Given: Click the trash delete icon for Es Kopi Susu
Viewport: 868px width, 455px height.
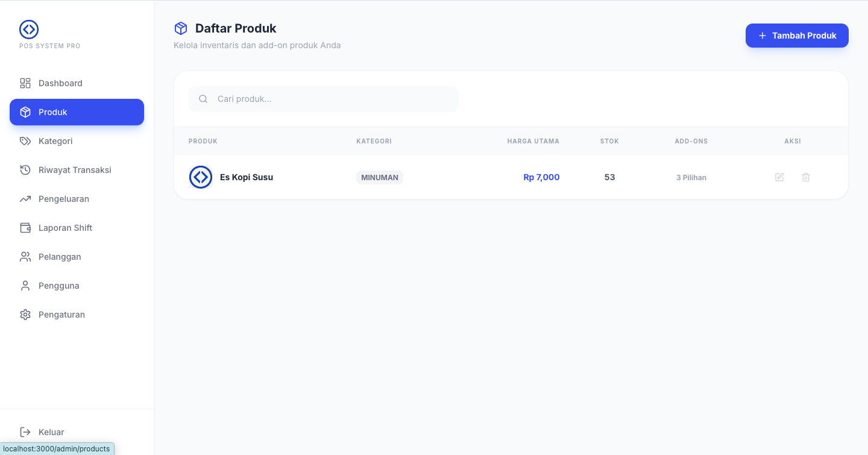Looking at the screenshot, I should (806, 177).
